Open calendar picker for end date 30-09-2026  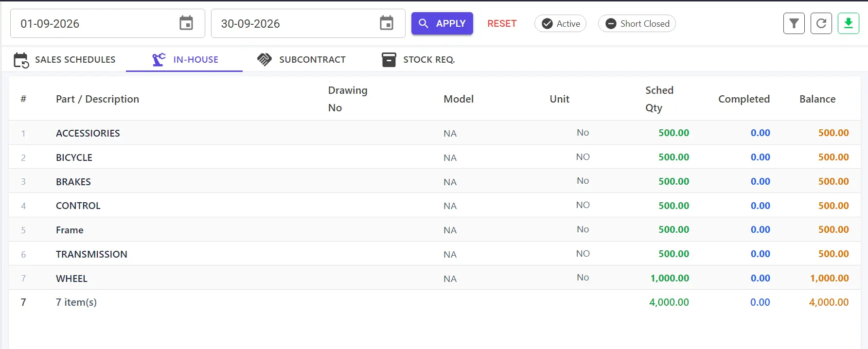(x=387, y=23)
